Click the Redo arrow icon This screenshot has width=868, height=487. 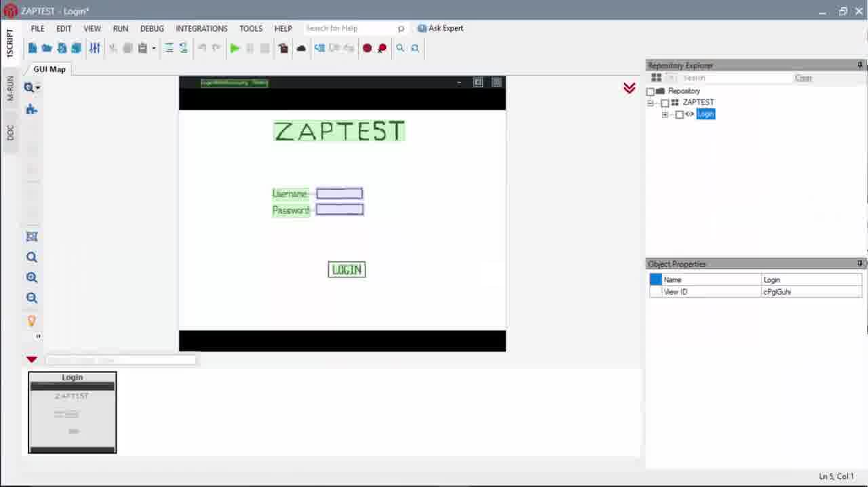click(216, 48)
